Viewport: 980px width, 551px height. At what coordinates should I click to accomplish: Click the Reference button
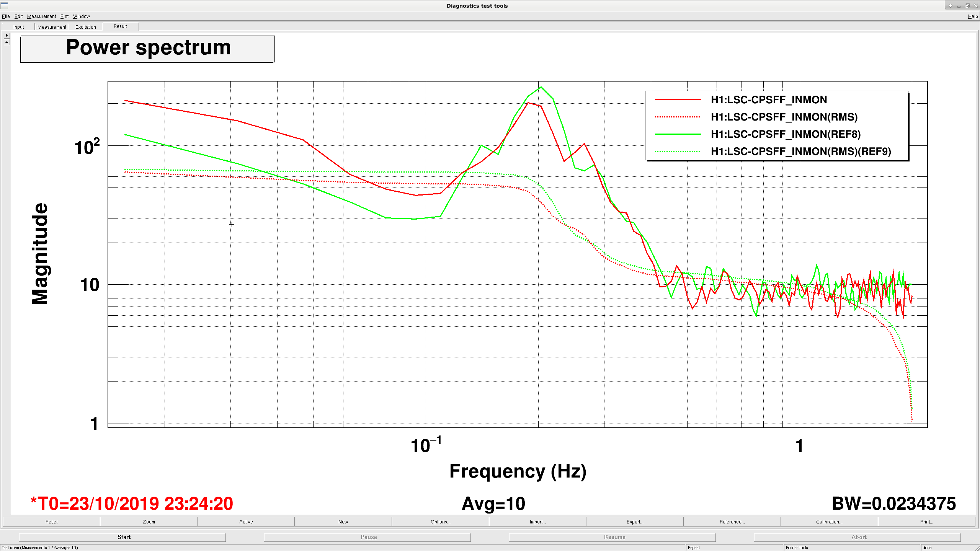click(732, 522)
